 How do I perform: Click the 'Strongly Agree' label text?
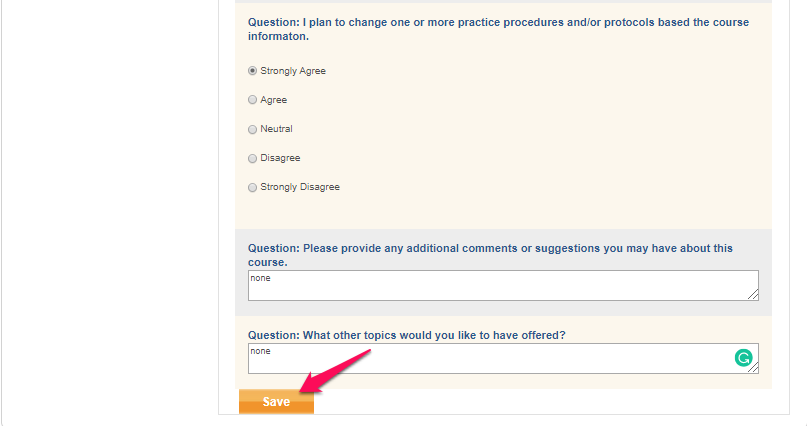pyautogui.click(x=293, y=71)
